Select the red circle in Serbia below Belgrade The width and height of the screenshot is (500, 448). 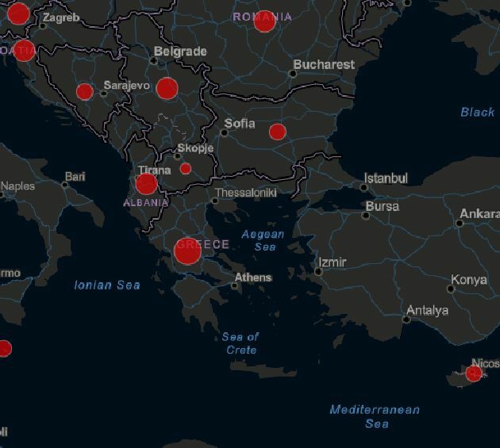167,88
